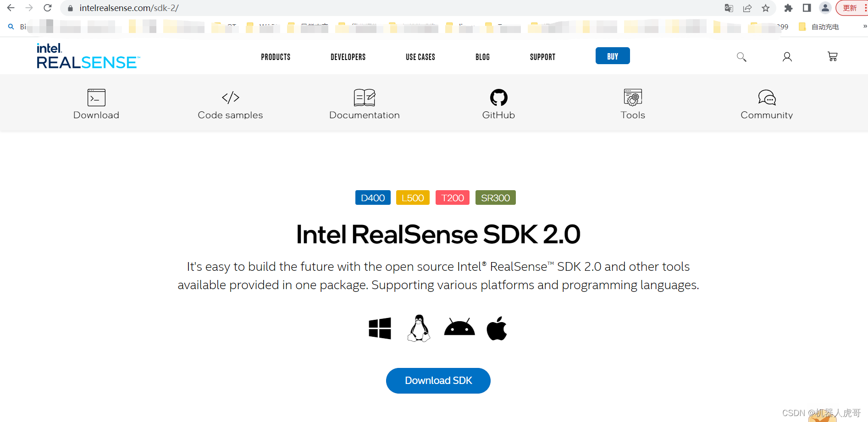
Task: Click the site lock icon in address bar
Action: click(x=70, y=8)
